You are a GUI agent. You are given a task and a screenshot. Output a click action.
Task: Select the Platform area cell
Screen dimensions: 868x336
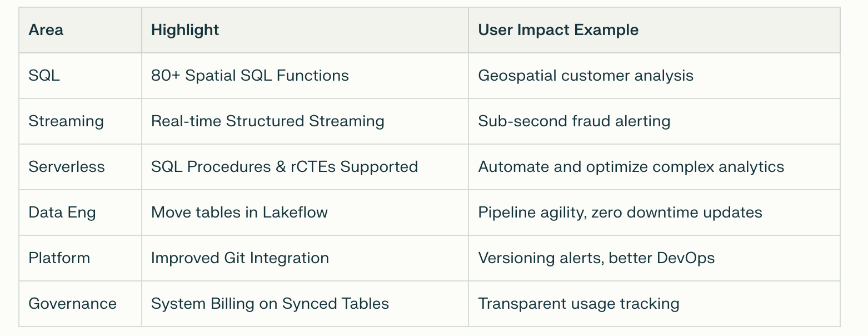(x=59, y=258)
